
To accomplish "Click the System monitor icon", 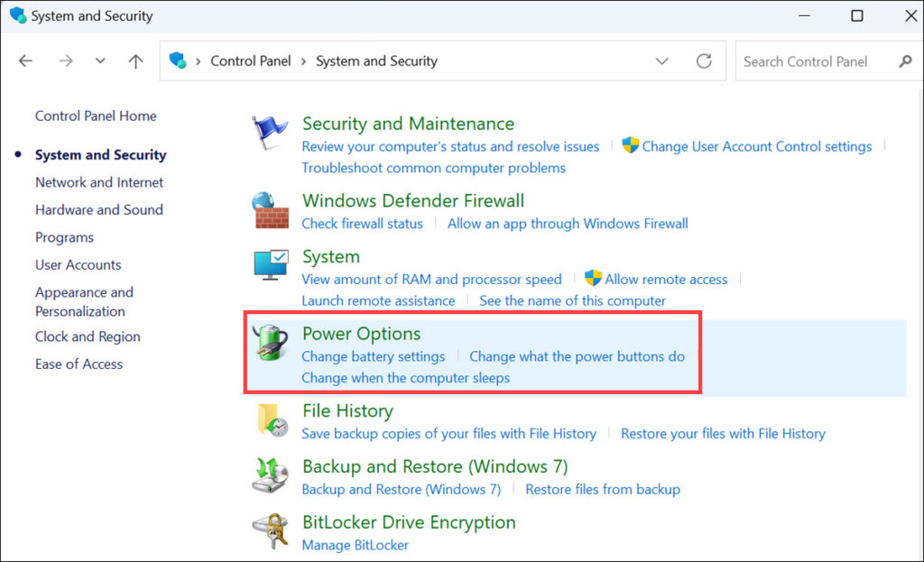I will [x=270, y=267].
